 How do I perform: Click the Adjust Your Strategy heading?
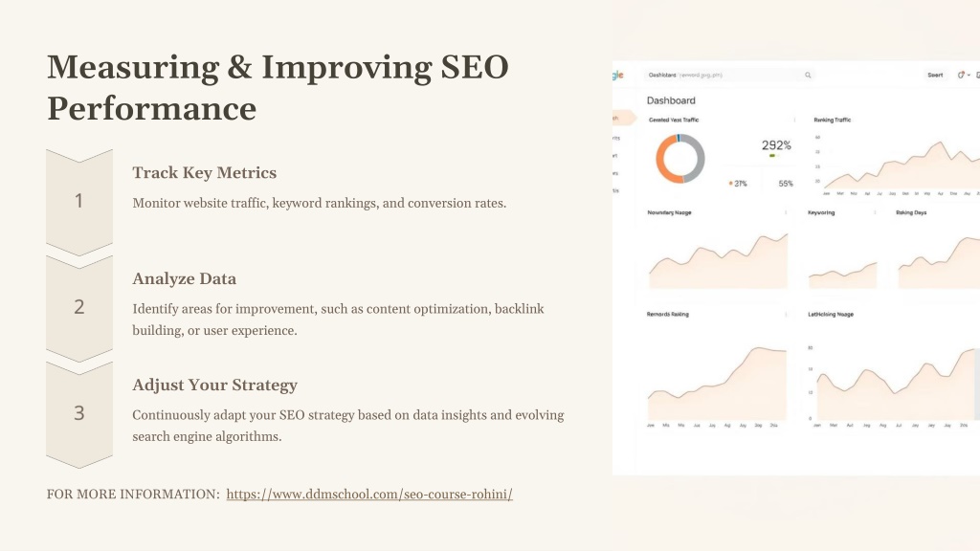point(215,385)
